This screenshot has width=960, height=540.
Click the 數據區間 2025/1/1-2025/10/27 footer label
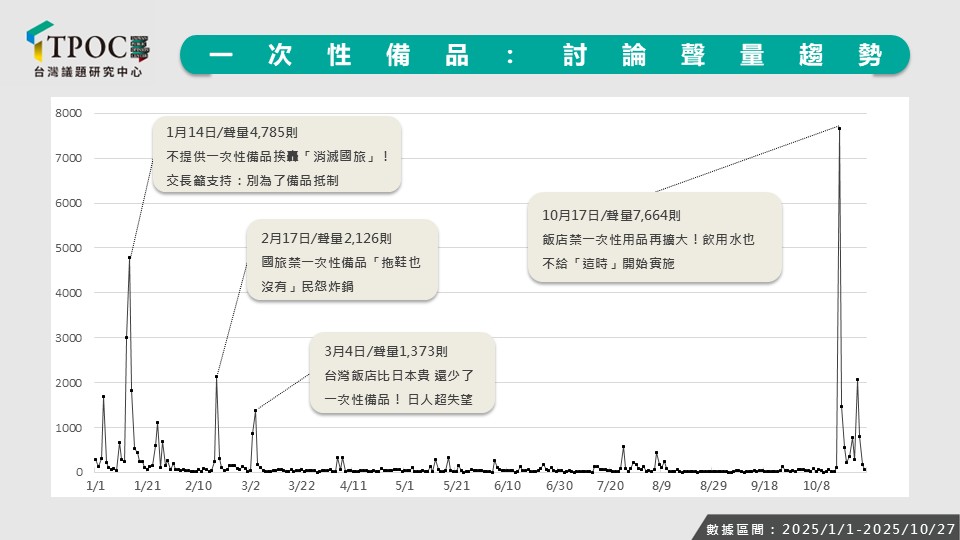point(823,526)
